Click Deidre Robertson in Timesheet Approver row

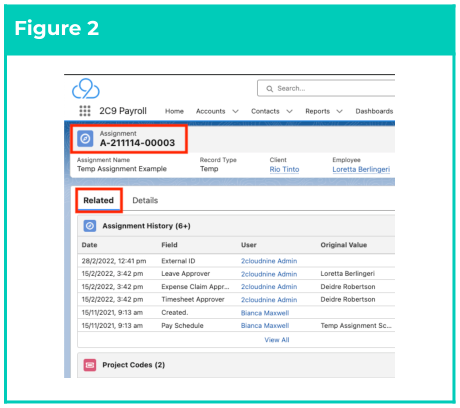tap(348, 299)
